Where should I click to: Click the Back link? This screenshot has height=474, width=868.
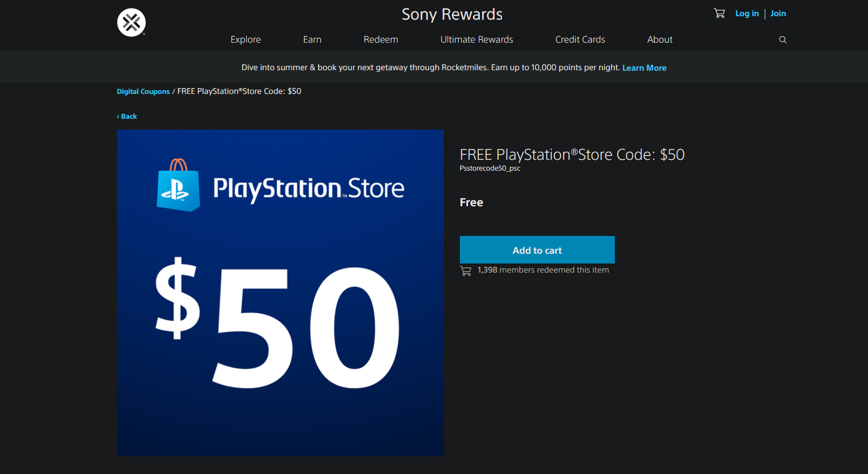(x=127, y=116)
